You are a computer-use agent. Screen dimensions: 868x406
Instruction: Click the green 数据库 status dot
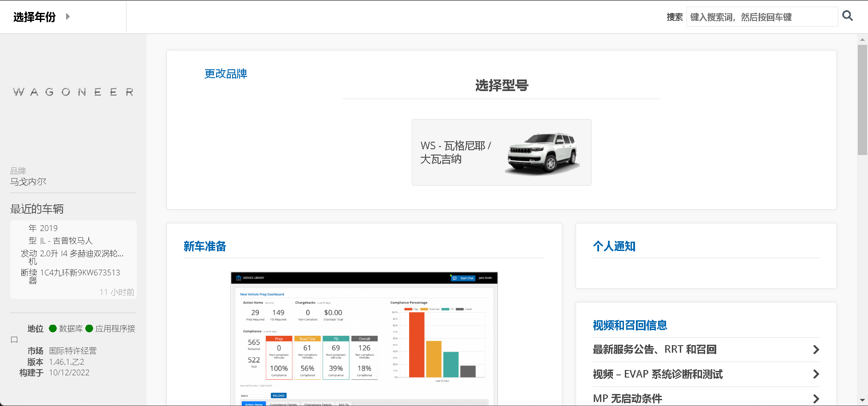click(x=53, y=328)
